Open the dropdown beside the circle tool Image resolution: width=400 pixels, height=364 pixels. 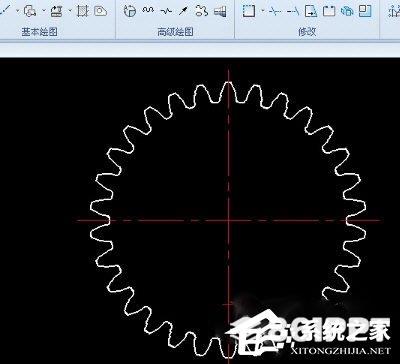(x=44, y=10)
